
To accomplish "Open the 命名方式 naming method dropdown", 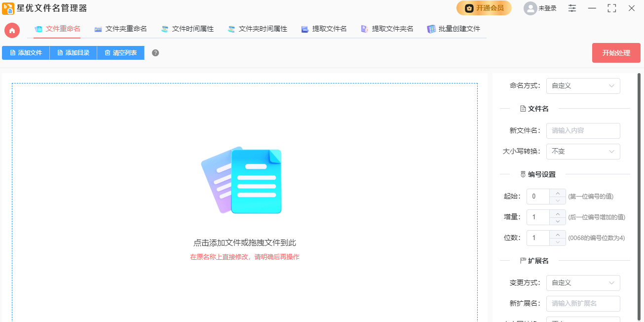I will [583, 85].
